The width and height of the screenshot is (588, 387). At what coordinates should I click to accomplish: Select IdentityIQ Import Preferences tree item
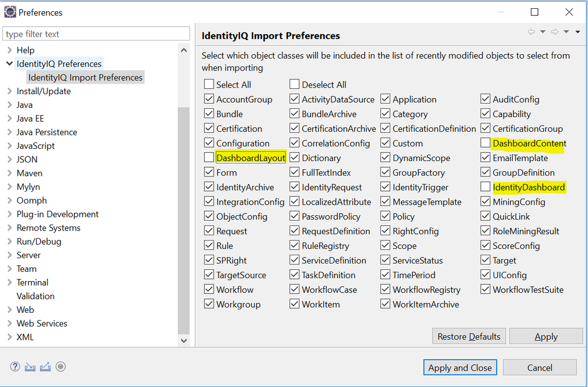[85, 77]
